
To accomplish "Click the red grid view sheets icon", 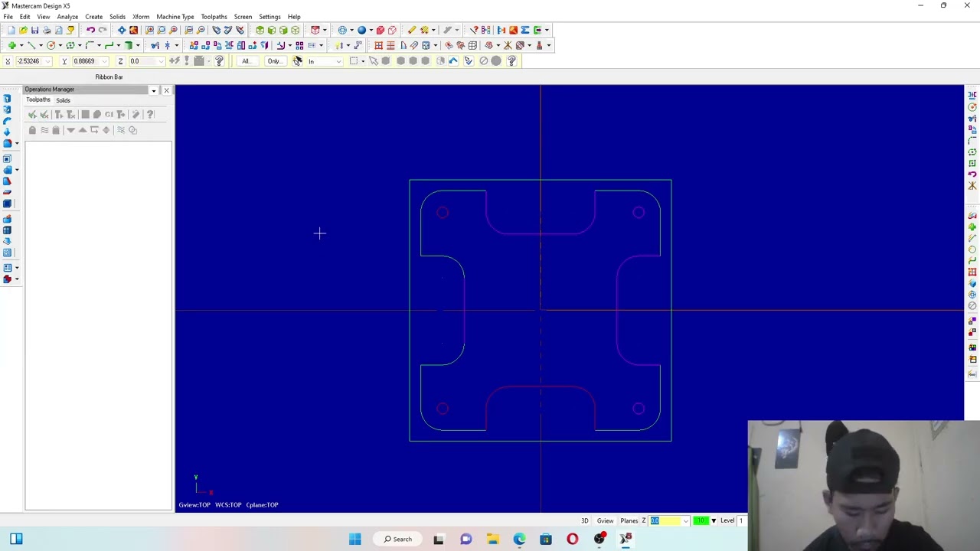I will pyautogui.click(x=378, y=45).
